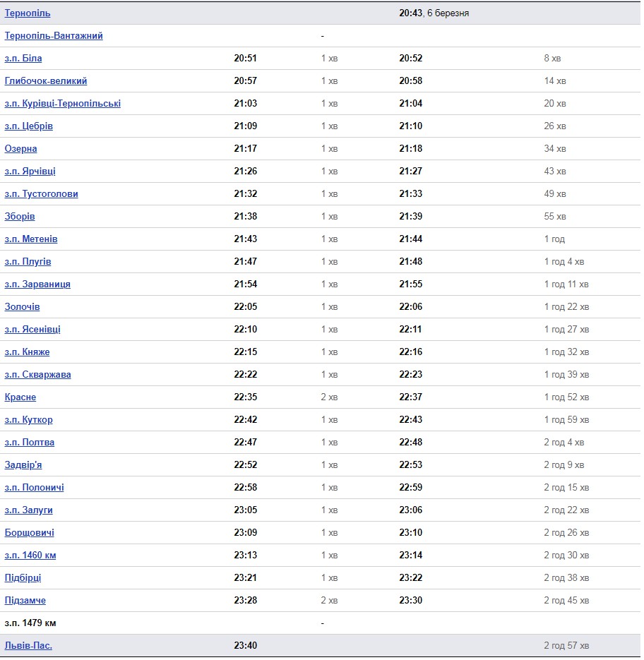The height and width of the screenshot is (660, 644).
Task: Follow the Борщовичі station link
Action: click(30, 532)
